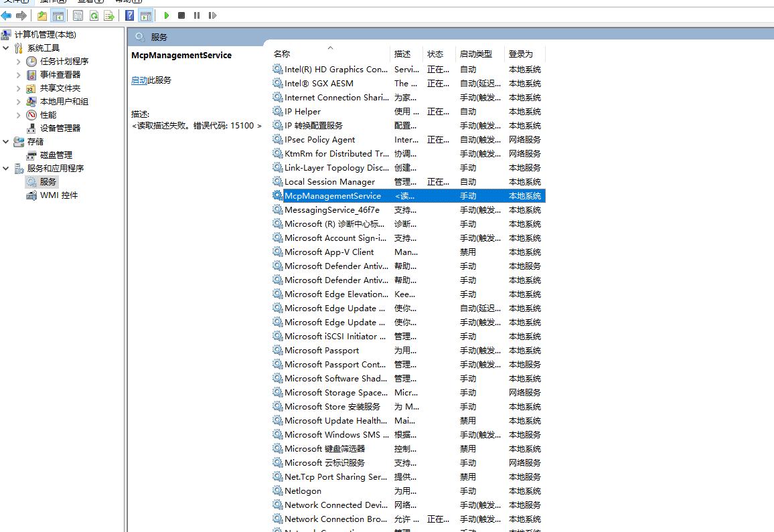Image resolution: width=774 pixels, height=532 pixels.
Task: Select Net.Tcp Port Sharing Service row
Action: 408,477
